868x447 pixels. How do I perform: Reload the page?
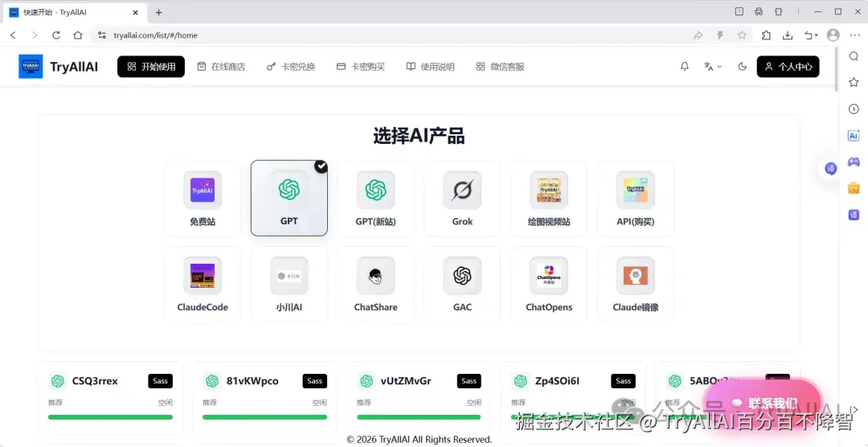point(56,35)
